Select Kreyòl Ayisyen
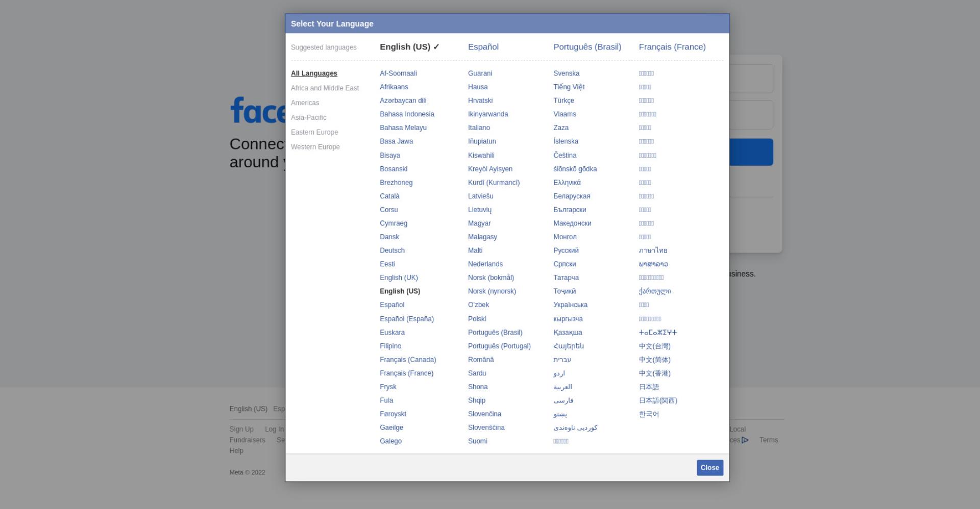This screenshot has width=980, height=509. 490,169
